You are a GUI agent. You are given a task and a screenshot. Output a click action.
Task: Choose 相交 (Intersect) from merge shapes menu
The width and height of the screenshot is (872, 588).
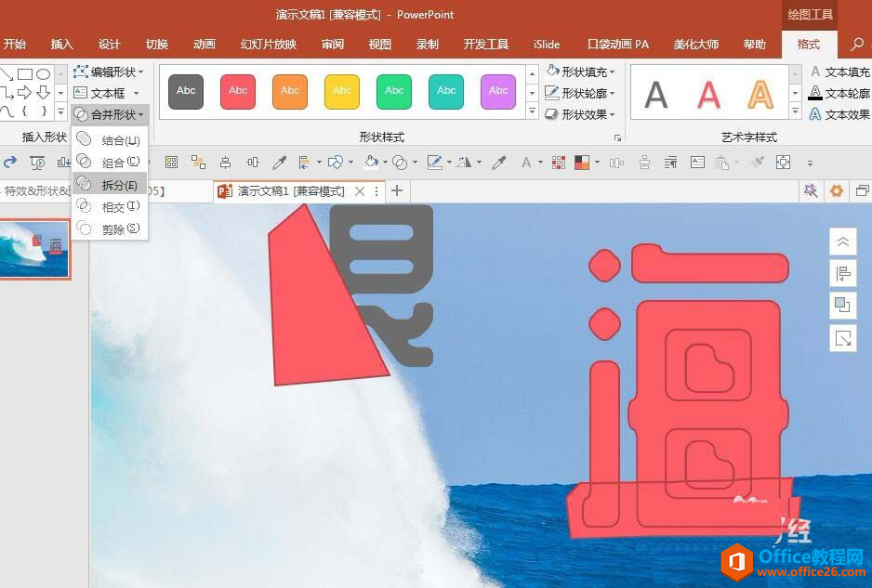pos(110,206)
